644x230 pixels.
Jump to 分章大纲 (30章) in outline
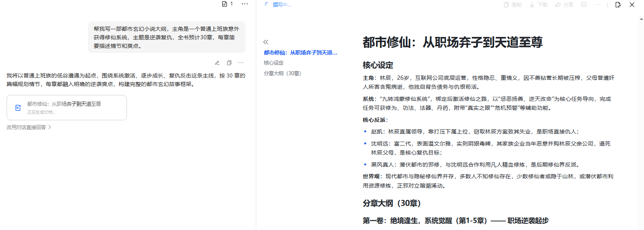point(283,73)
